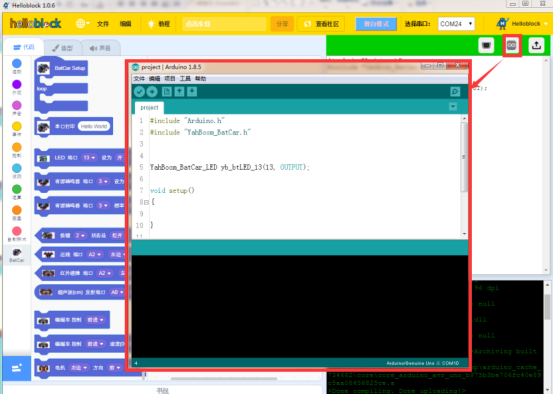Select the red-pink circle block category

click(x=17, y=231)
